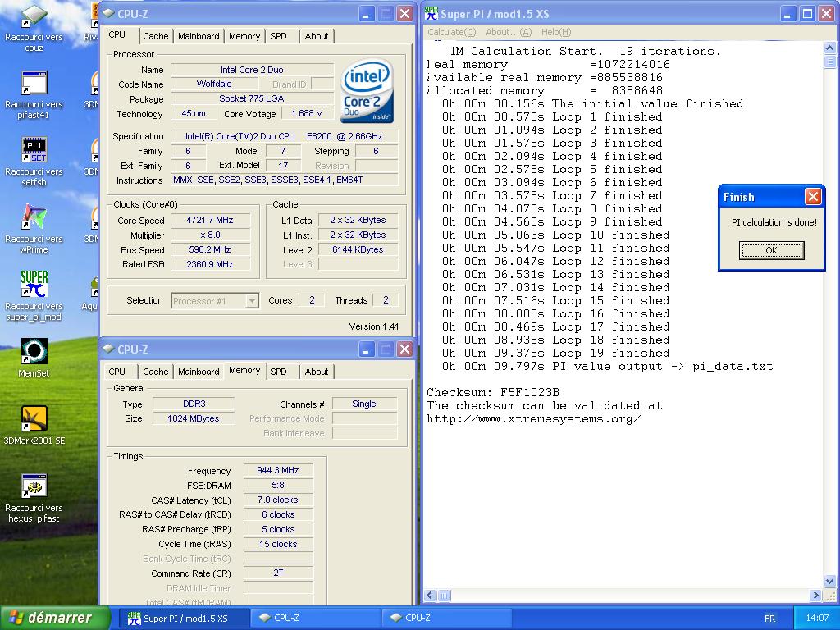840x630 pixels.
Task: Switch to Memory tab in top CPU-Z
Action: 244,36
